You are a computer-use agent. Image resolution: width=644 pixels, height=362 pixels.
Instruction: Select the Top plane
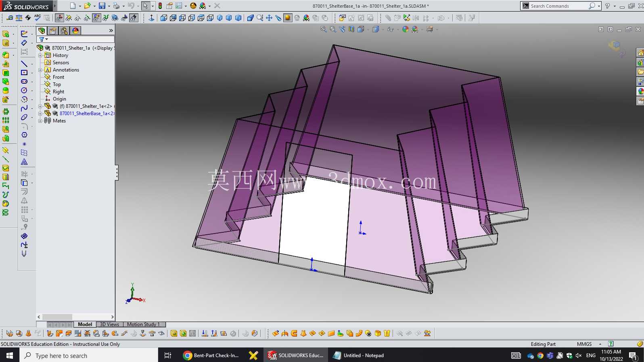(57, 84)
